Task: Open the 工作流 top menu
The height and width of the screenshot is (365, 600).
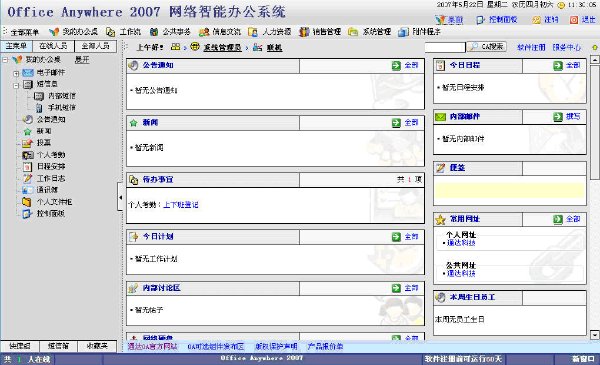Action: point(124,32)
